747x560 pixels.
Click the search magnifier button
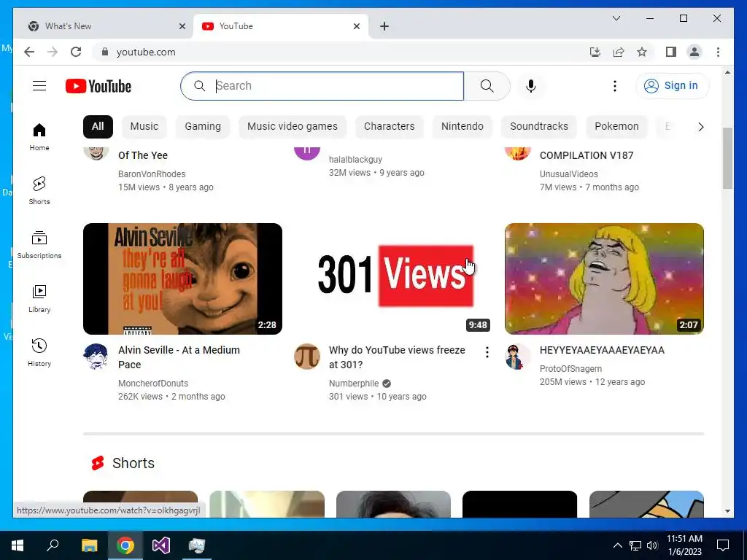[x=487, y=86]
